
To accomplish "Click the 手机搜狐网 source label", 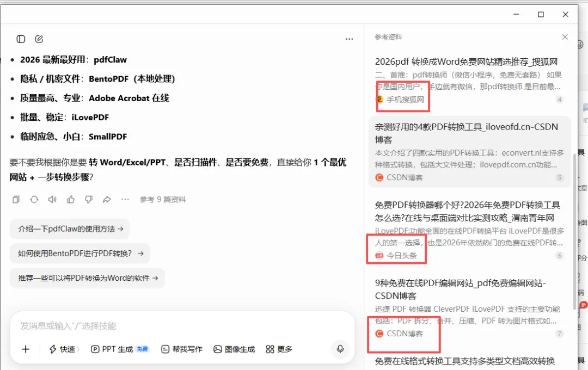I will [405, 100].
